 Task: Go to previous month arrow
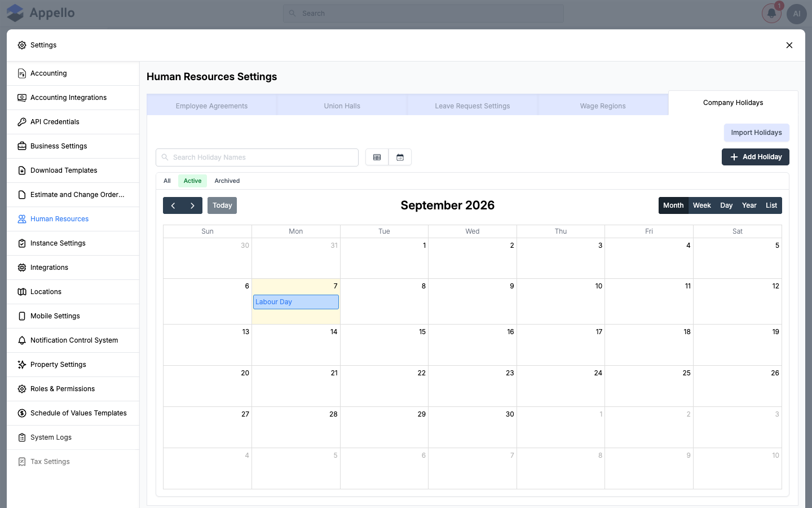pos(173,205)
